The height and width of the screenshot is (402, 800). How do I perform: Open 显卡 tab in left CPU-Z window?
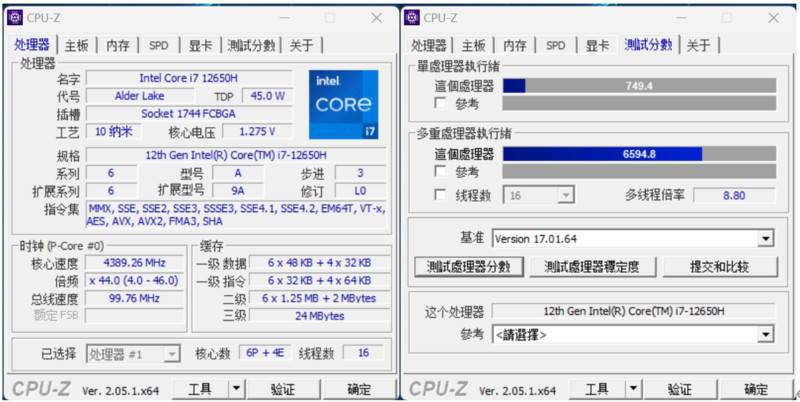[201, 45]
